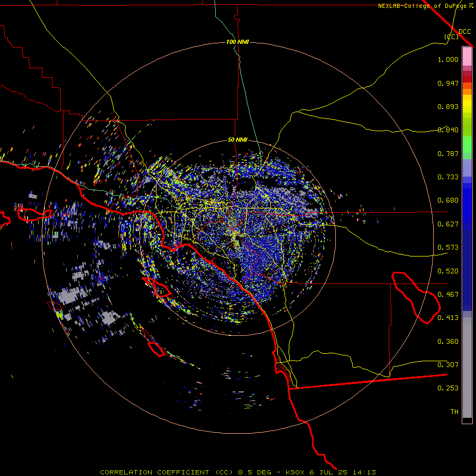Click the 0.787 color scale value
476x476 pixels.
coord(448,153)
